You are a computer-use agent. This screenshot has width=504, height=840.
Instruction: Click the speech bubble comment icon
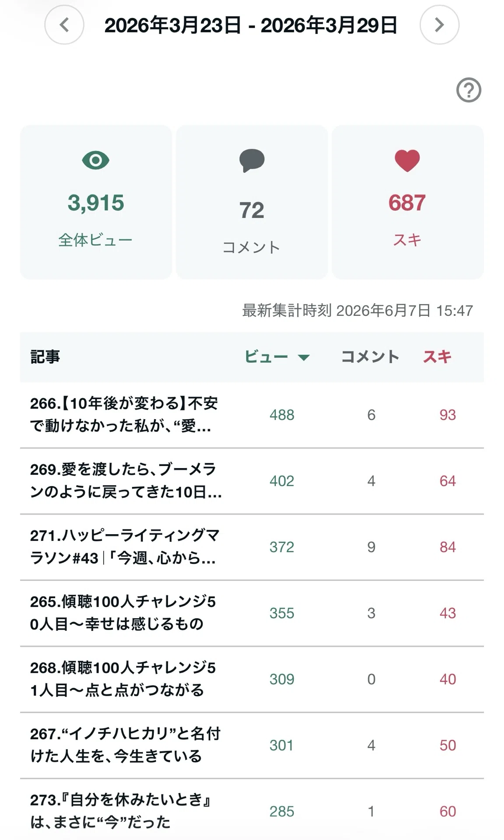coord(252,161)
